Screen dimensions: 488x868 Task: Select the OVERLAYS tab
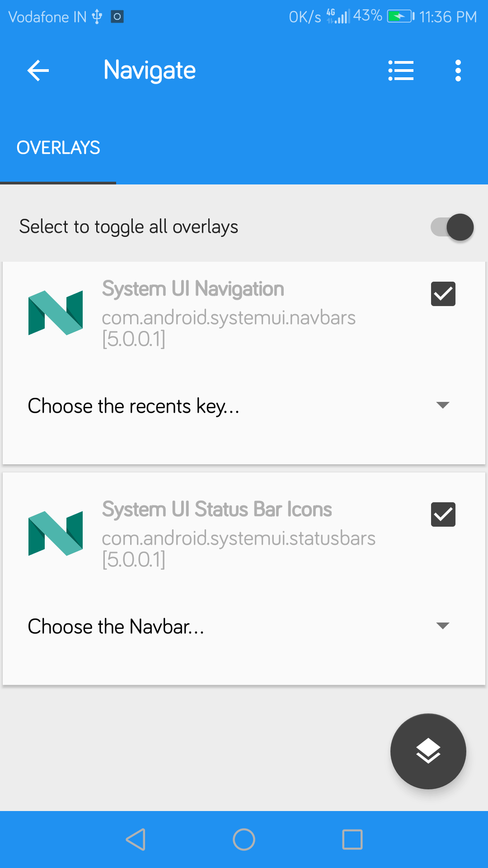point(58,148)
